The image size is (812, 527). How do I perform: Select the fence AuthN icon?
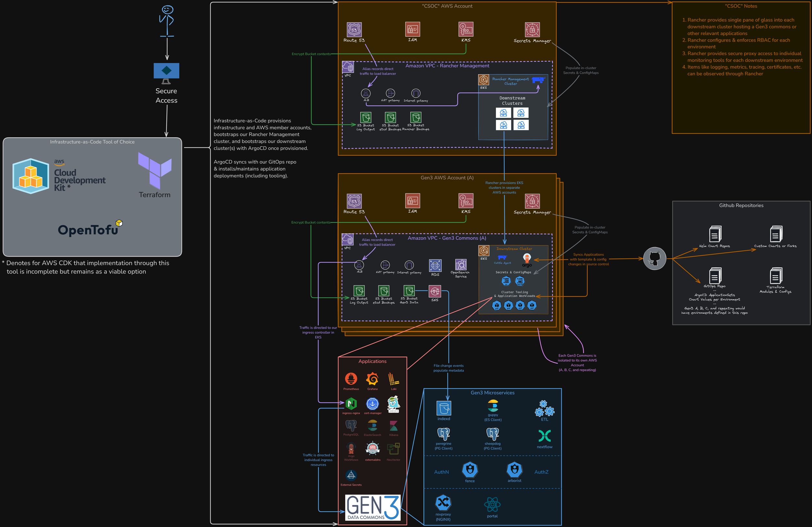pyautogui.click(x=470, y=470)
